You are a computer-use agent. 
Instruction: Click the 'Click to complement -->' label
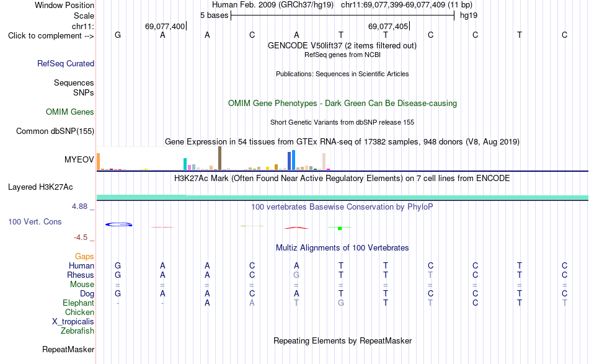click(51, 36)
